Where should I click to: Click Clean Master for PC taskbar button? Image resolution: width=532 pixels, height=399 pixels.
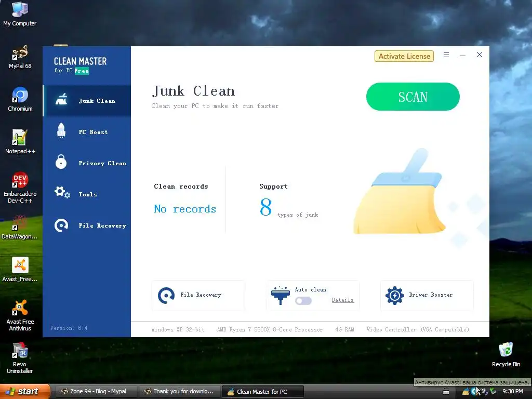[x=262, y=392]
